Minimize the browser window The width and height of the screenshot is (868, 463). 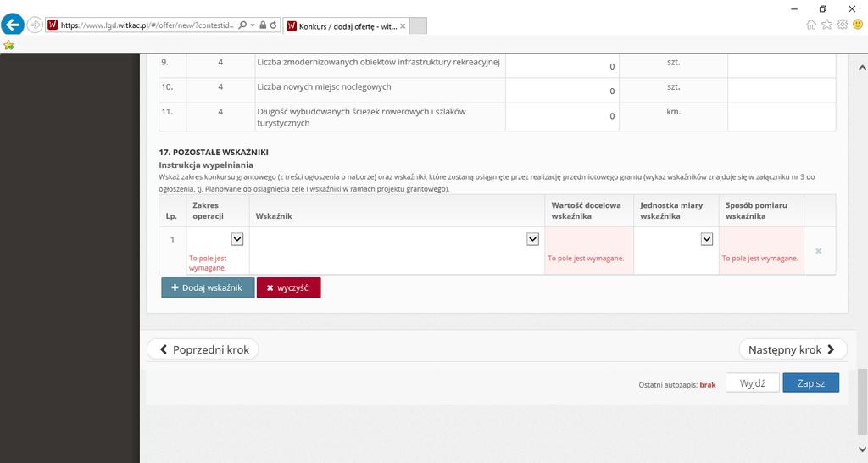[x=794, y=8]
